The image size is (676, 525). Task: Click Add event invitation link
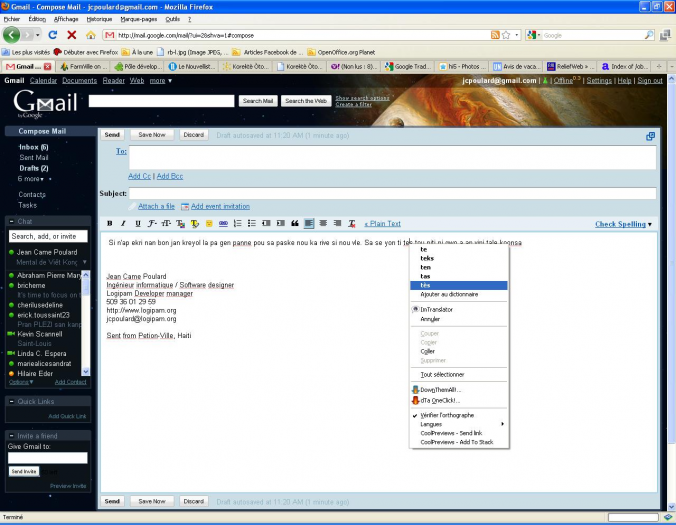[x=220, y=206]
